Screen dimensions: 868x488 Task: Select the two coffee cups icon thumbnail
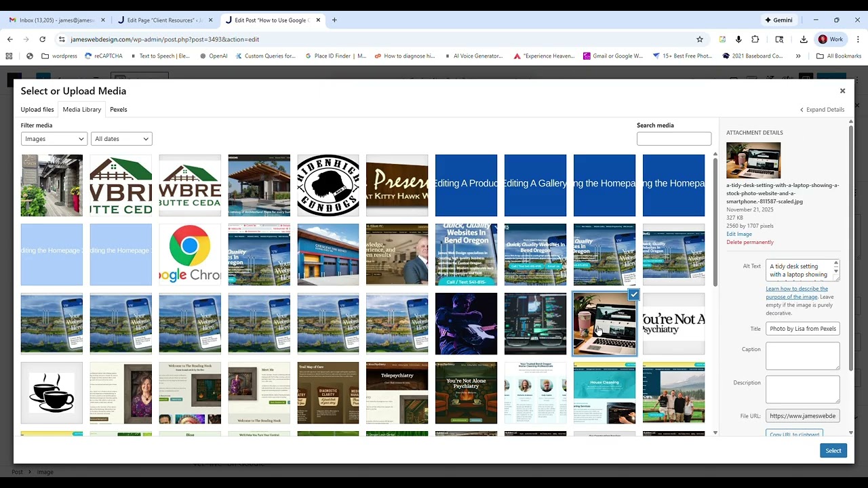pos(52,393)
